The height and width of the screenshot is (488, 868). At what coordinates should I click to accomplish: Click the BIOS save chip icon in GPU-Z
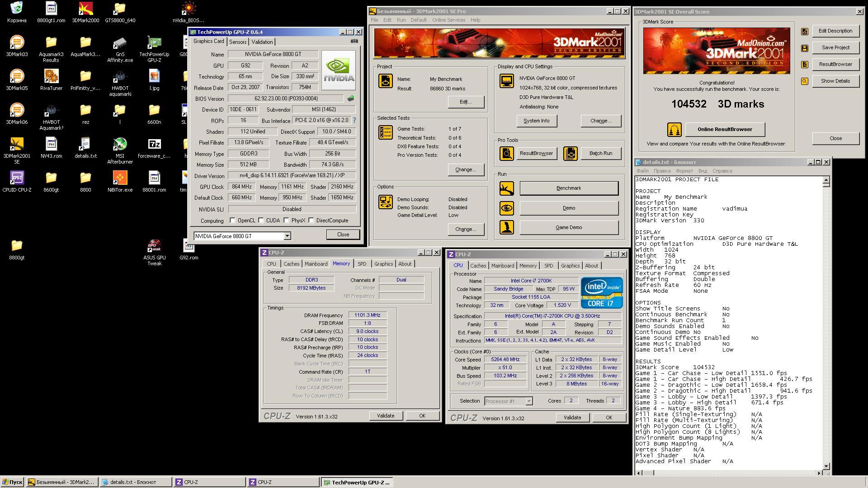(351, 98)
